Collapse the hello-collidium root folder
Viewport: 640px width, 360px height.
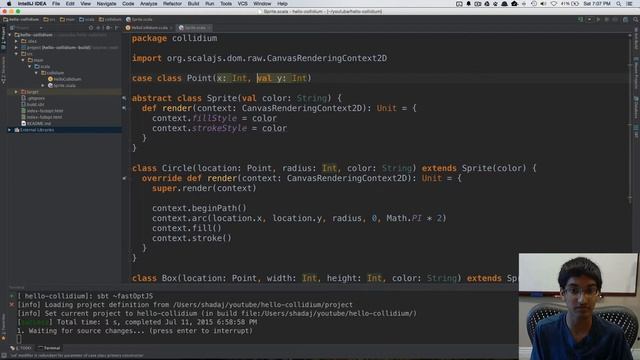[10, 35]
